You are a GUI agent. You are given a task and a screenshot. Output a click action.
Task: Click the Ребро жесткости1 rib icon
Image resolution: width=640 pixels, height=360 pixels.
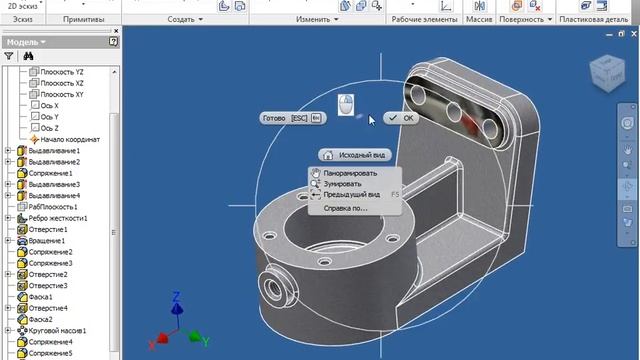(x=22, y=218)
